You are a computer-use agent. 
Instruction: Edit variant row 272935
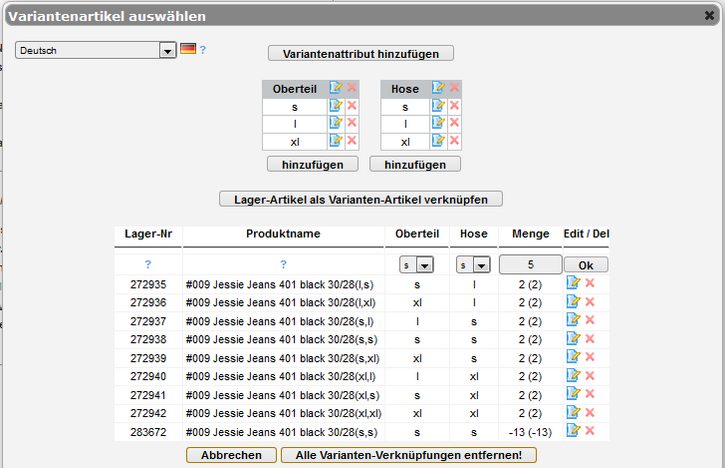pos(573,283)
